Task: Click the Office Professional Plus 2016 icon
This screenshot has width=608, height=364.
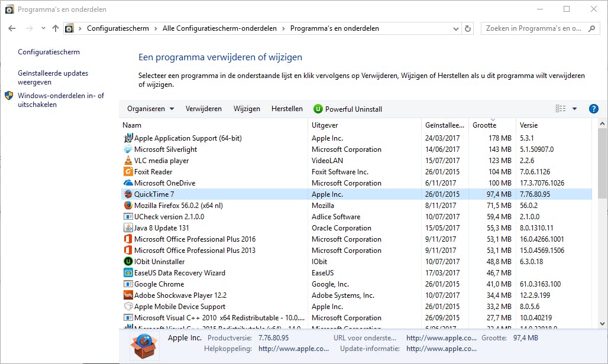Action: [128, 239]
